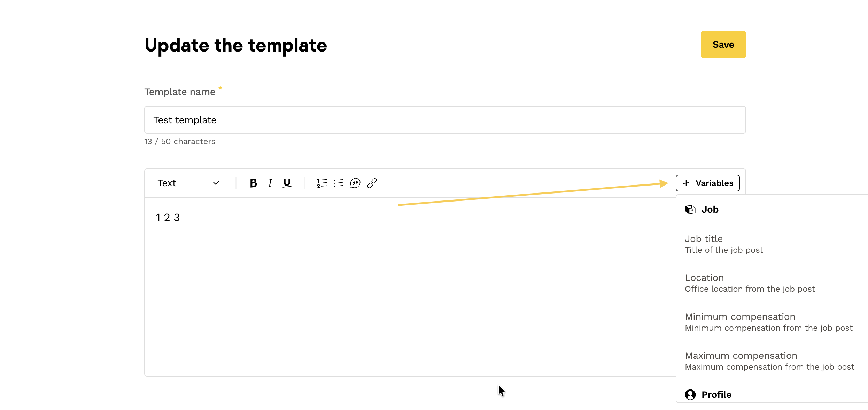Choose the Minimum compensation variable
The width and height of the screenshot is (868, 410).
[x=768, y=322]
